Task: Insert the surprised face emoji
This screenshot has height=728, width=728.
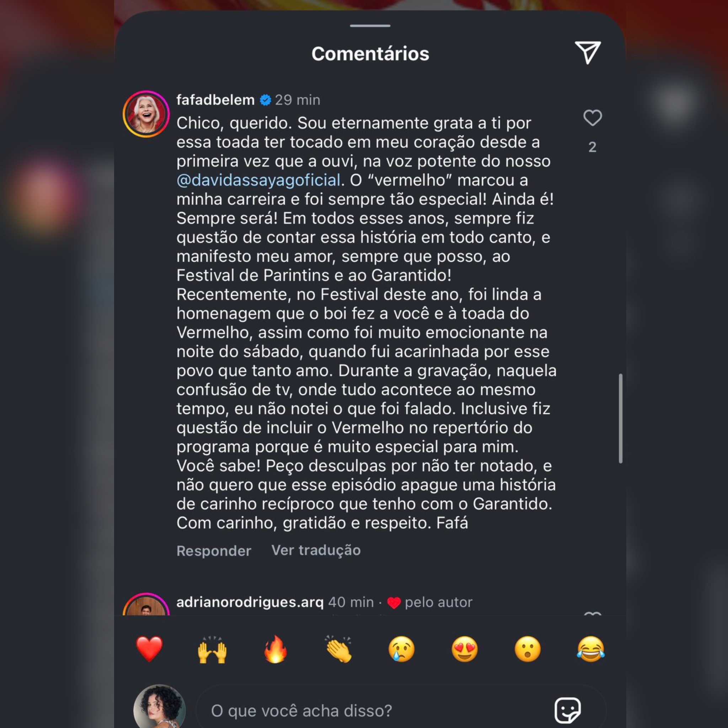Action: pos(528,649)
